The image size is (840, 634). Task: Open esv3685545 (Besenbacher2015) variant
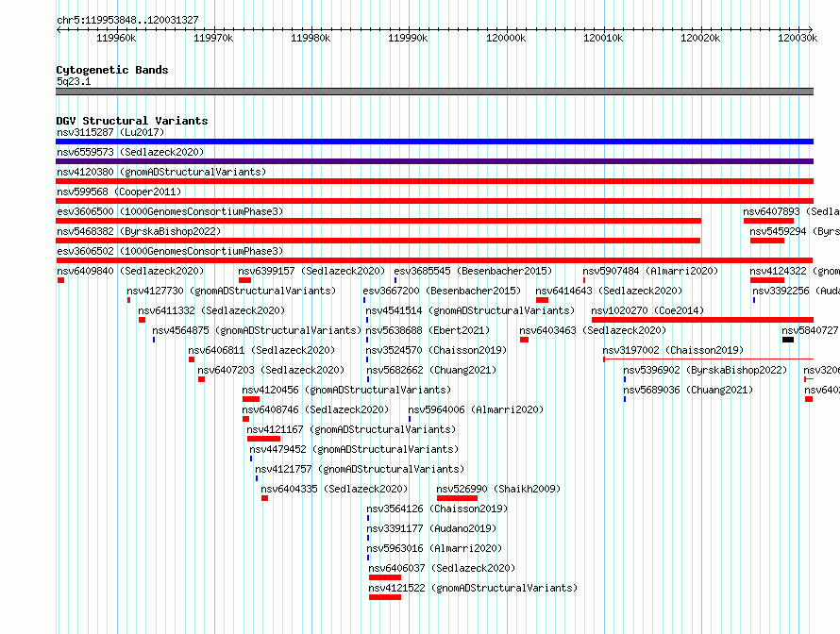tap(473, 271)
